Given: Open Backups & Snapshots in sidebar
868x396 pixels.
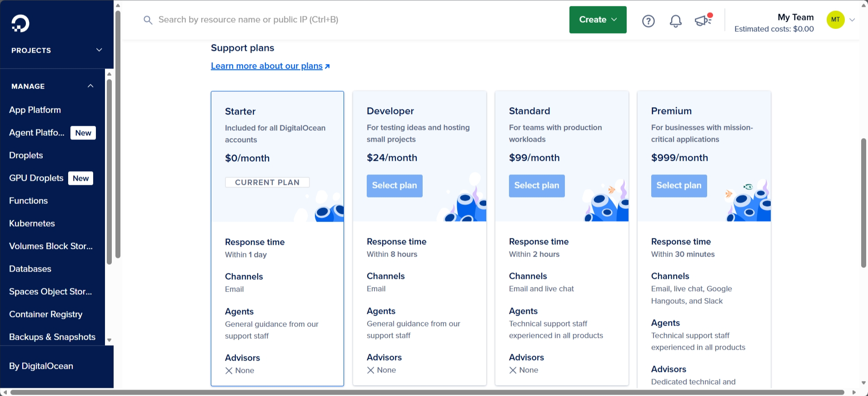Looking at the screenshot, I should [x=52, y=337].
